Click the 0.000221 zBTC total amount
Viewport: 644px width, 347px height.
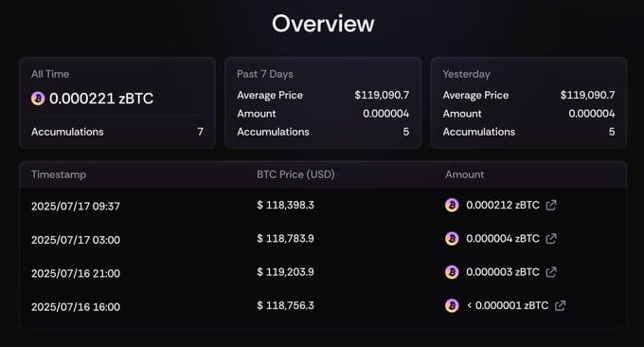pyautogui.click(x=101, y=99)
